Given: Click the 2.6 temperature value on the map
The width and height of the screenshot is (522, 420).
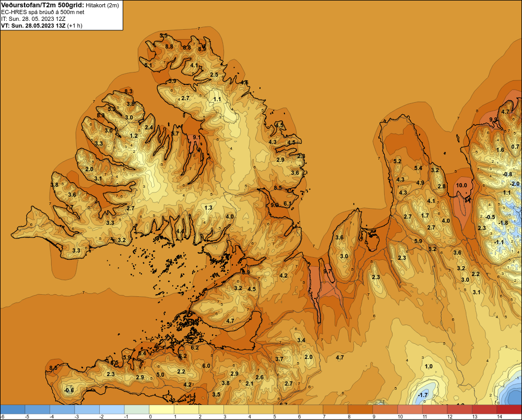Looking at the screenshot, I should click(x=259, y=377).
